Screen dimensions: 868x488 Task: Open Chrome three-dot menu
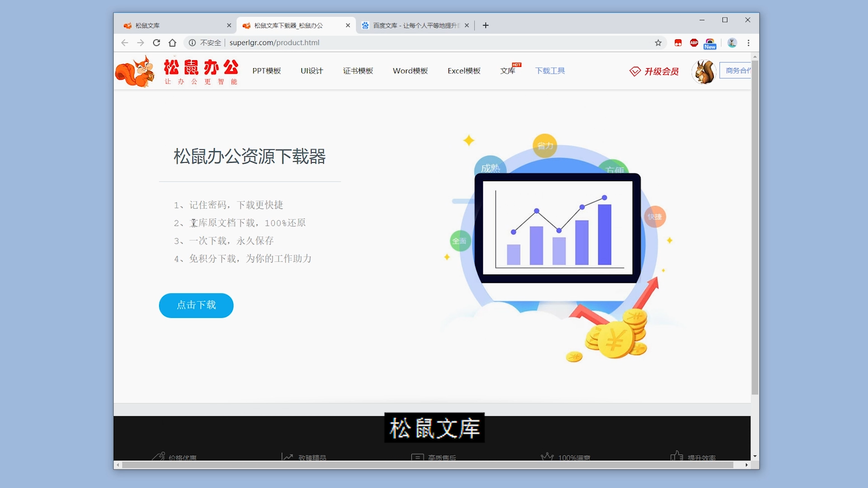[749, 43]
